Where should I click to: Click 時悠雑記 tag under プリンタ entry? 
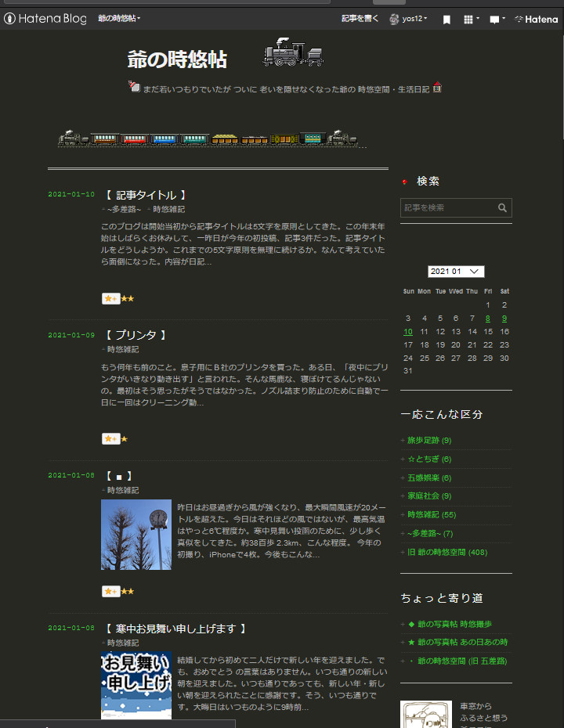123,350
